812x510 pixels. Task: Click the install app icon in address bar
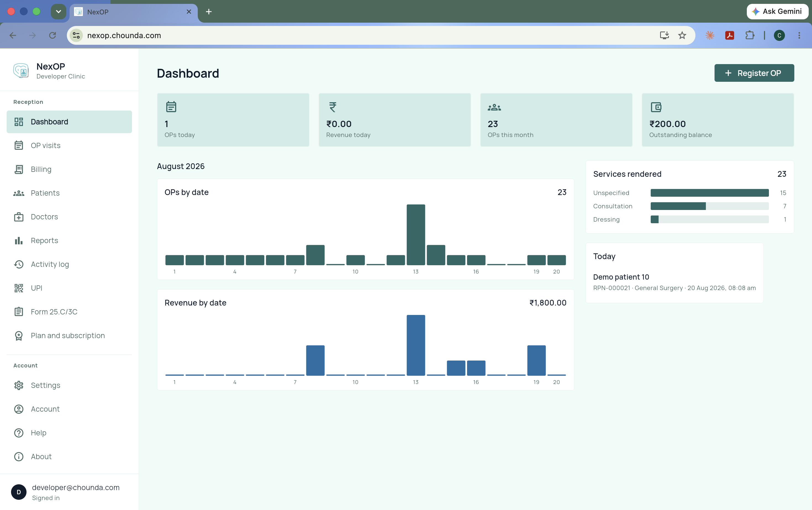coord(664,35)
